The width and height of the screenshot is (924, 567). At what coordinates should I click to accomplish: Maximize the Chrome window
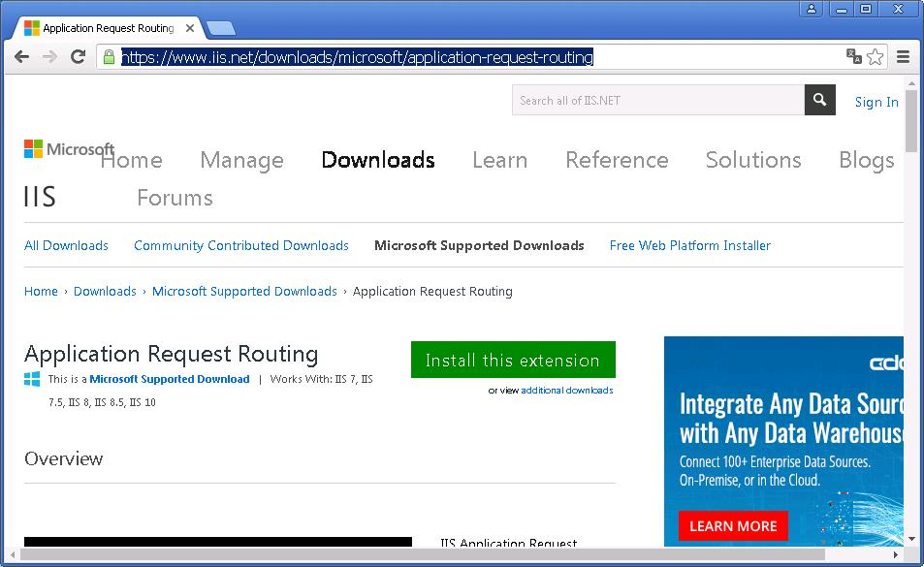point(866,9)
